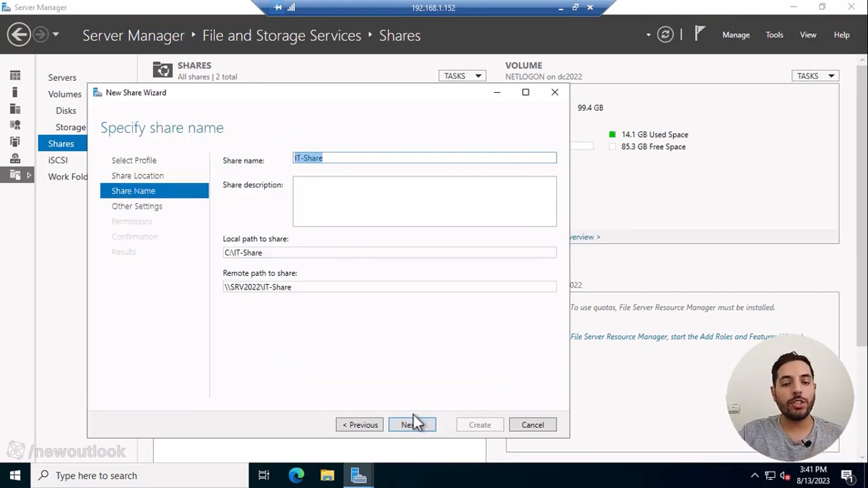Open the Tools menu

775,35
